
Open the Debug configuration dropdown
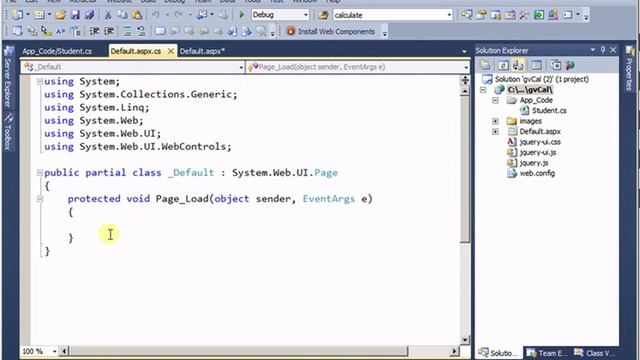(x=305, y=15)
